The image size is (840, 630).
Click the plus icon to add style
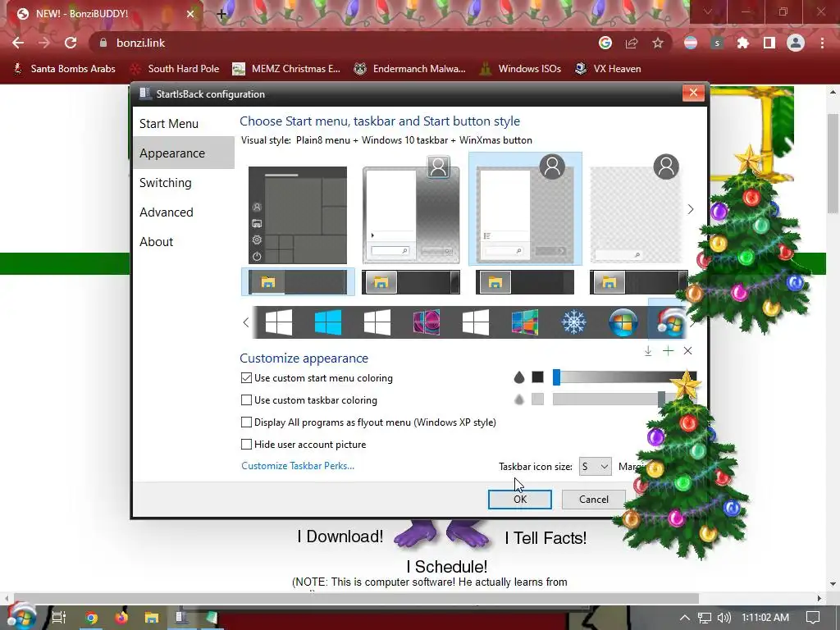[668, 351]
